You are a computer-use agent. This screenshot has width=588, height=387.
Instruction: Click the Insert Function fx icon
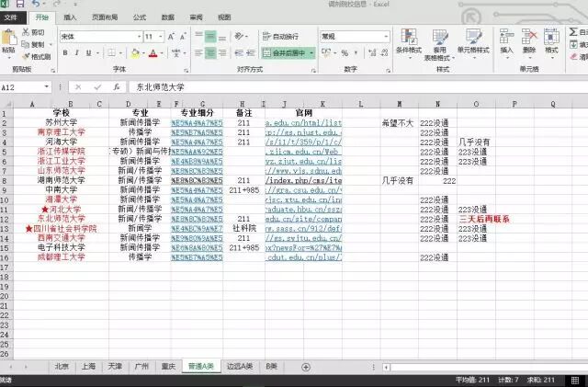coord(117,87)
